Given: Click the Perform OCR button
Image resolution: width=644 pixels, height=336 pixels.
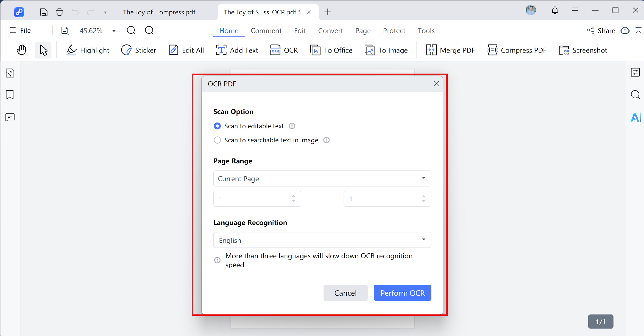Looking at the screenshot, I should point(402,293).
